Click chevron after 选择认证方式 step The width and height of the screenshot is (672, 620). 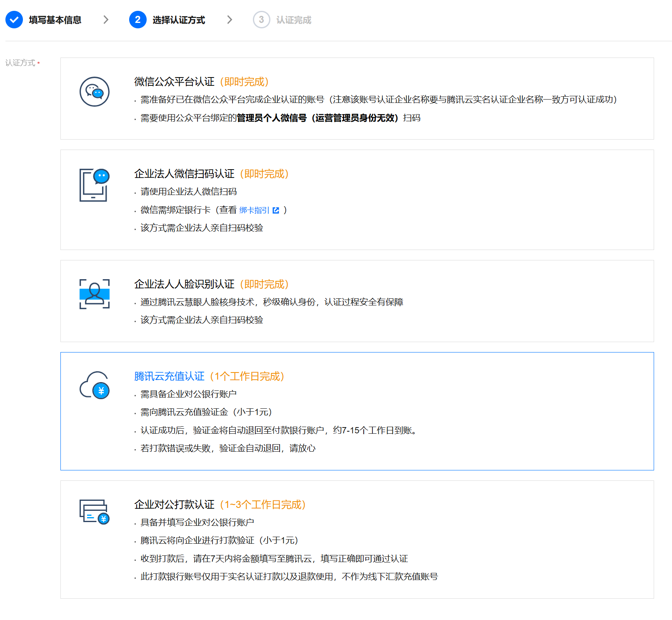230,20
